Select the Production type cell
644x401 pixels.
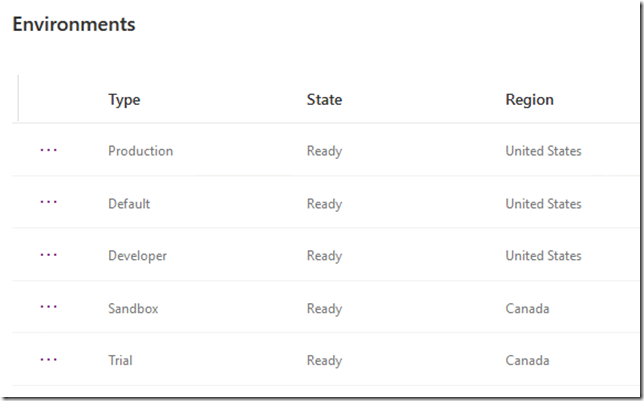point(140,151)
